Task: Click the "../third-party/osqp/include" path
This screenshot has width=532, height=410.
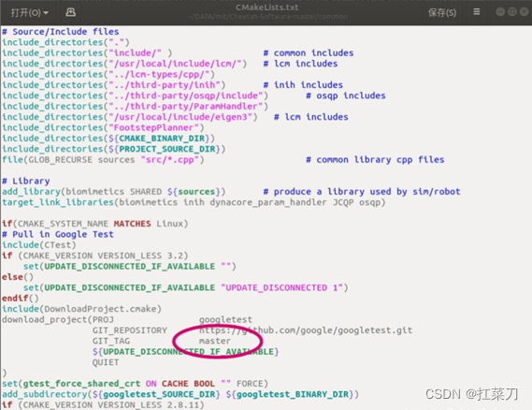Action: pos(185,95)
